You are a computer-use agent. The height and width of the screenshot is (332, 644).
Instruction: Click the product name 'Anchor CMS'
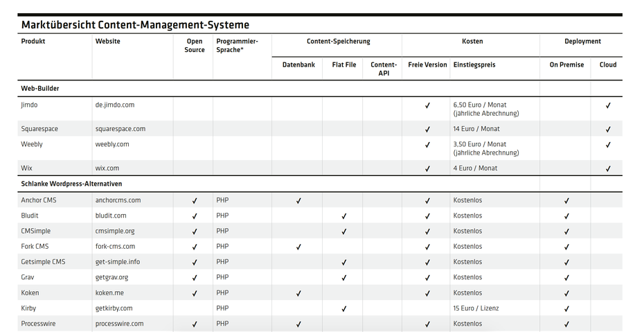(x=39, y=200)
